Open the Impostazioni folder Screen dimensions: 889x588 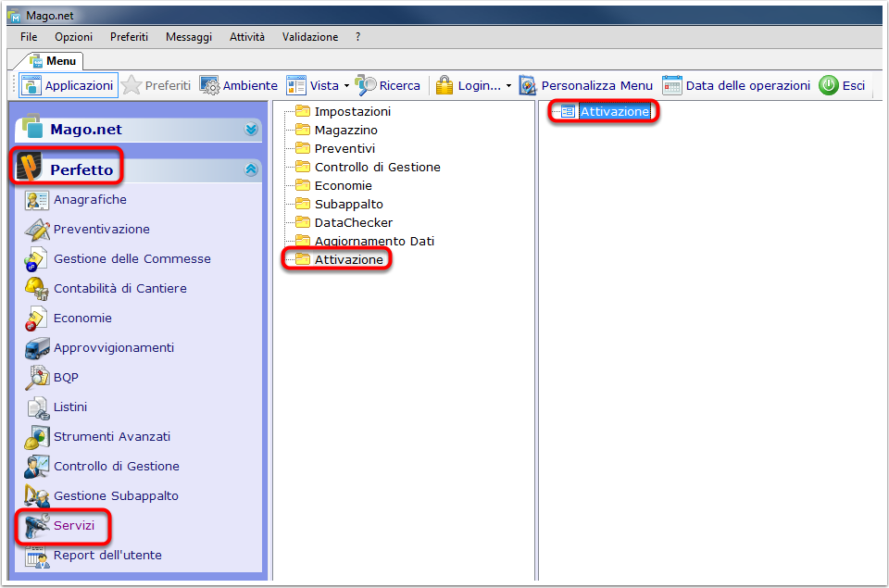pos(343,111)
